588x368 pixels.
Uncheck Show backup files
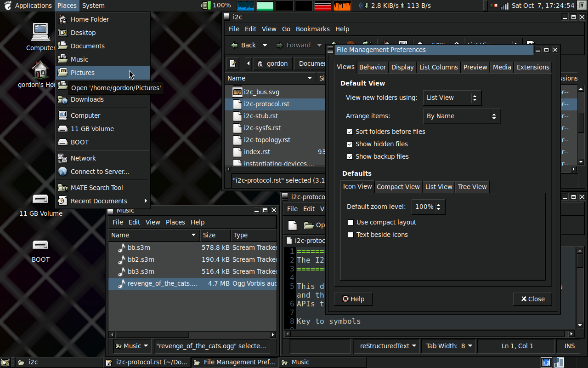[x=350, y=156]
